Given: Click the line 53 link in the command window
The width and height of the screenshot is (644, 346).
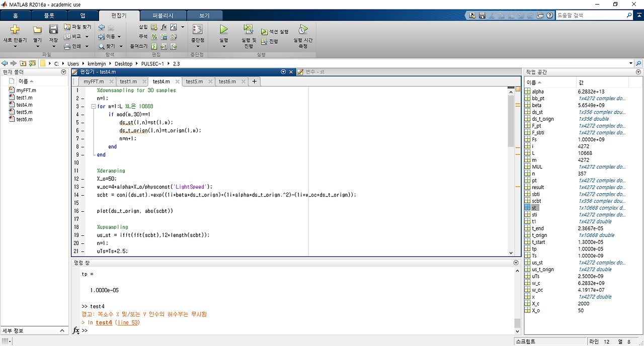Looking at the screenshot, I should click(x=127, y=322).
